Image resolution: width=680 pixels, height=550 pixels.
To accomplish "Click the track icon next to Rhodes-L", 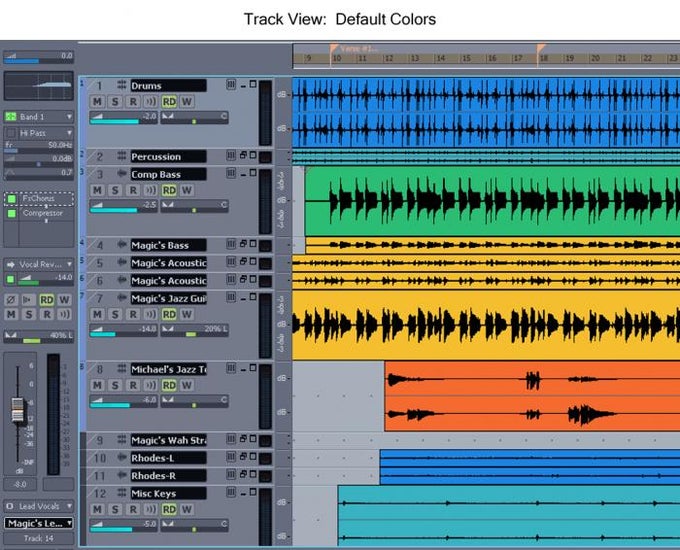I will click(x=122, y=457).
